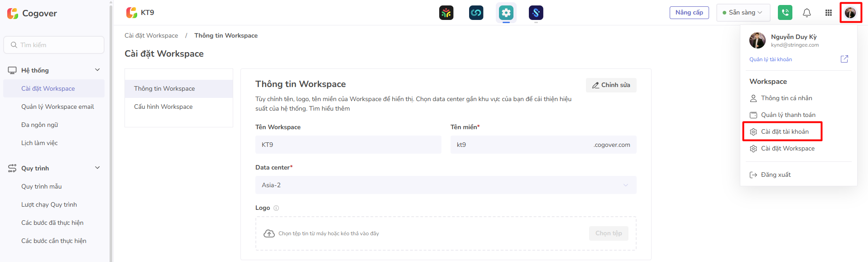Click the Logo info tooltip icon
868x262 pixels.
coord(276,208)
